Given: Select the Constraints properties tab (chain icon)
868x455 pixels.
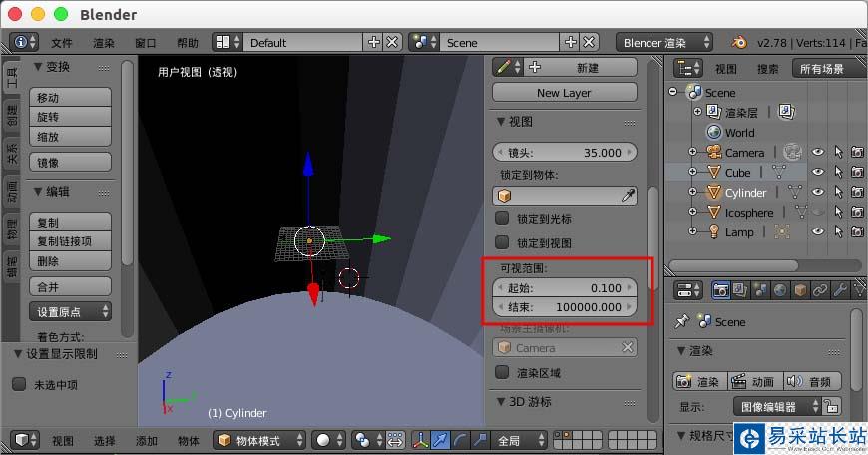Looking at the screenshot, I should (820, 290).
